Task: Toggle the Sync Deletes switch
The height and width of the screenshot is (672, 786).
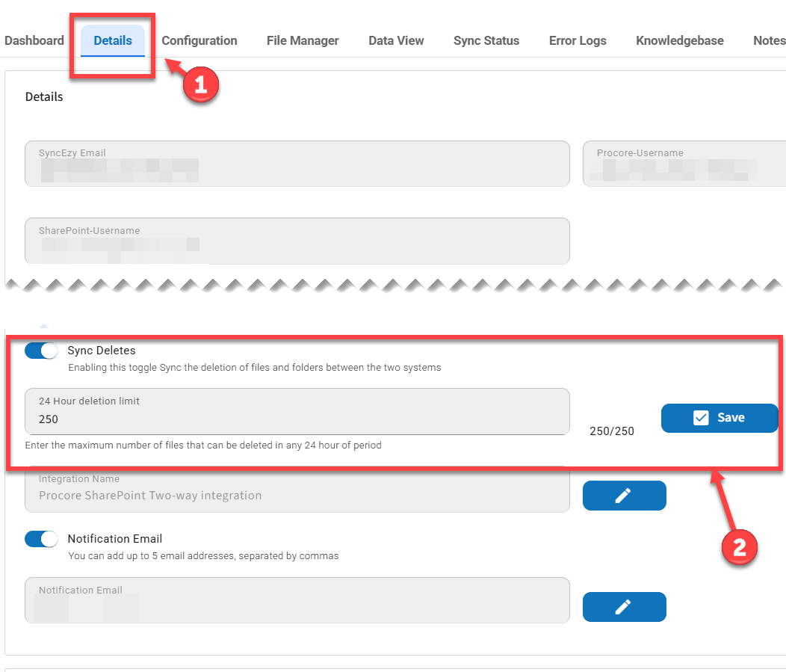Action: point(41,351)
